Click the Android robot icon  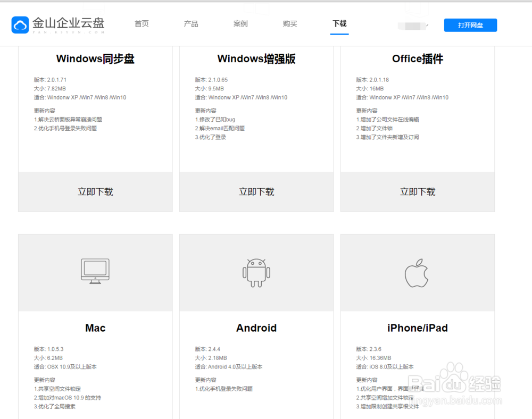pyautogui.click(x=256, y=273)
